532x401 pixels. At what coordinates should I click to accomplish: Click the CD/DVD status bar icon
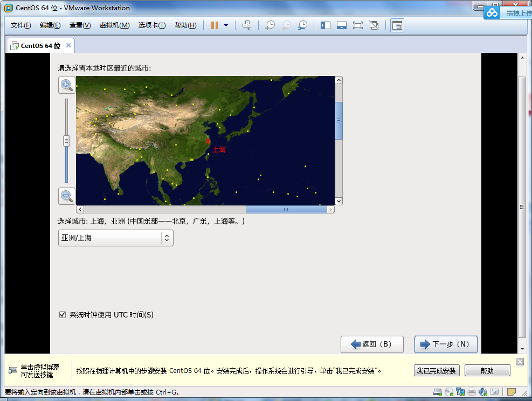click(x=449, y=391)
